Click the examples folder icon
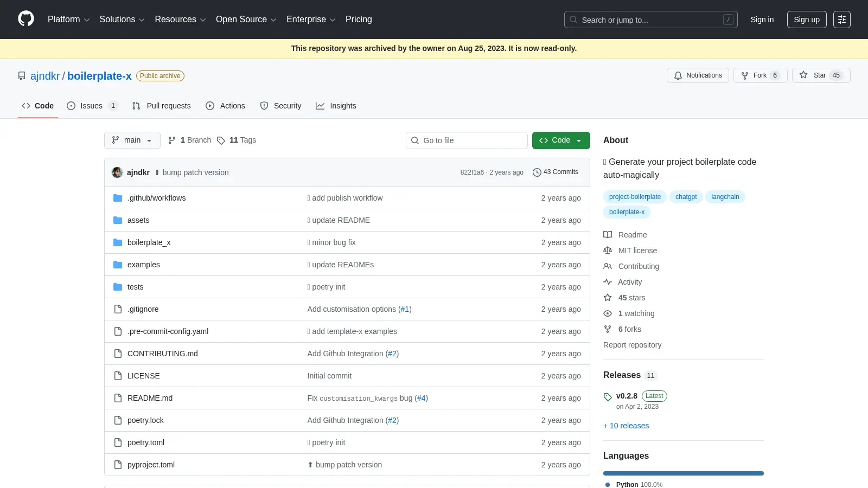This screenshot has height=488, width=868. click(118, 265)
